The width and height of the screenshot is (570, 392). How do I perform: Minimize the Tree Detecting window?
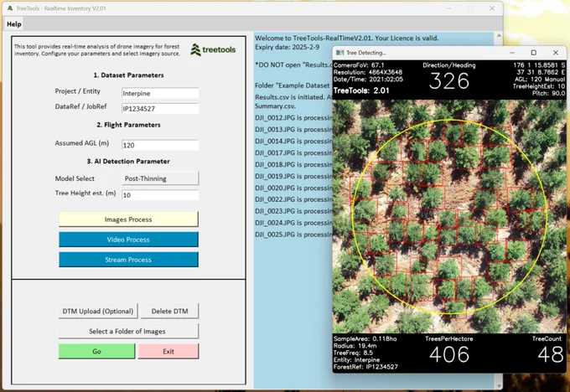(512, 53)
